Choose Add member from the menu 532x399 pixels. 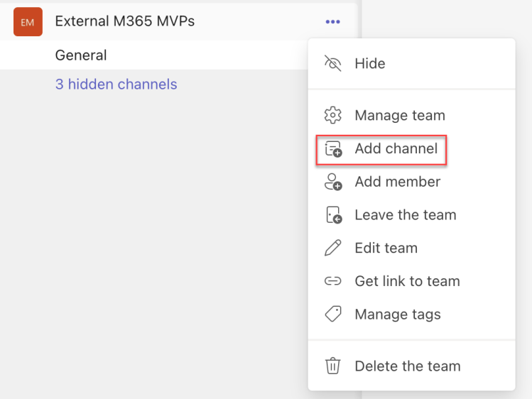pos(411,182)
